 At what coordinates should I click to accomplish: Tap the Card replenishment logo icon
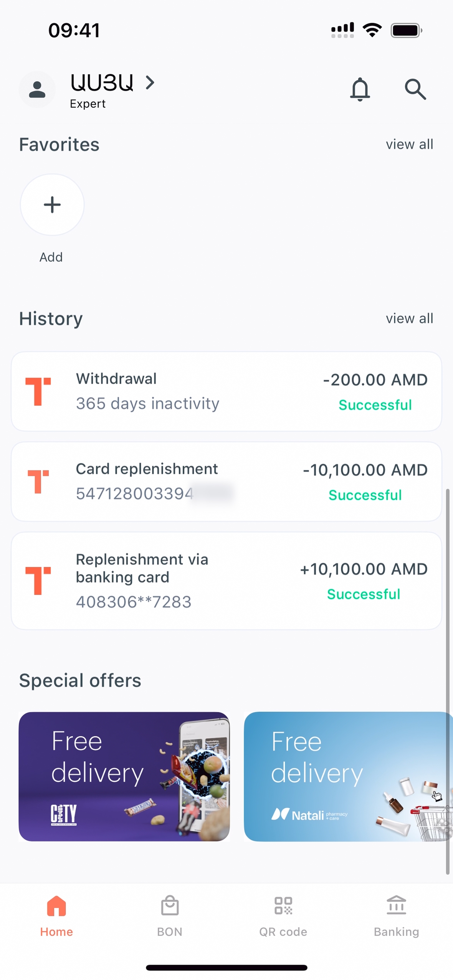[38, 481]
